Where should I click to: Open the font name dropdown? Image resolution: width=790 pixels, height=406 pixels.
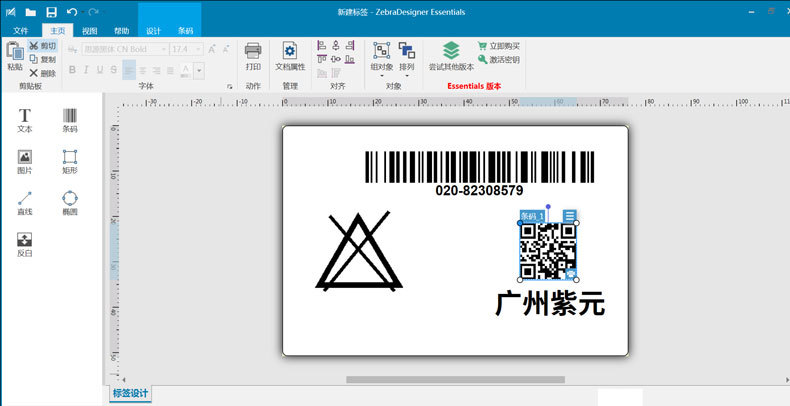[x=163, y=49]
